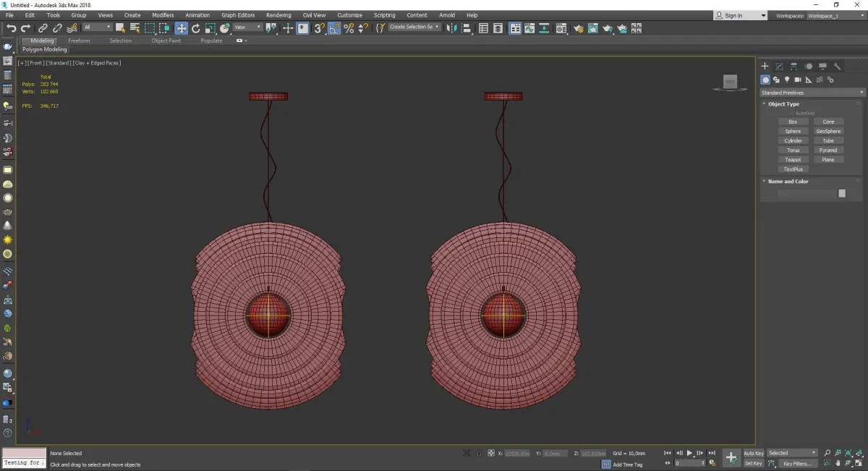
Task: Open selection filter All dropdown
Action: (97, 27)
